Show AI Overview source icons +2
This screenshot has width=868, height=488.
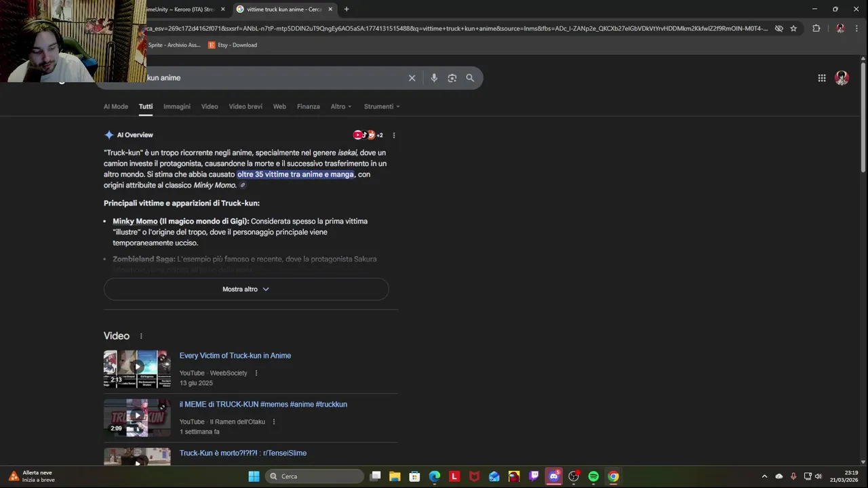(x=368, y=135)
